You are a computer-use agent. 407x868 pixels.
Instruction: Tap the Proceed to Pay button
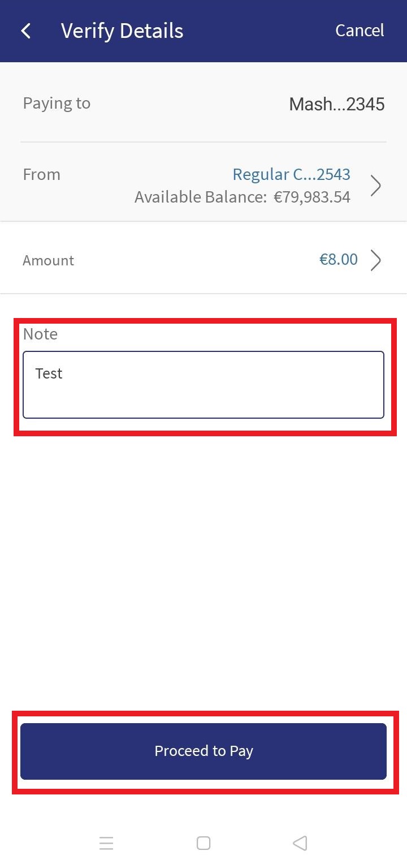(x=203, y=751)
